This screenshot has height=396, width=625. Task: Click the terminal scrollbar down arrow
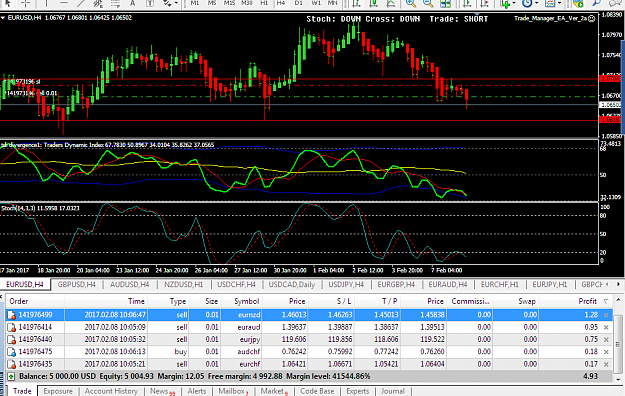pyautogui.click(x=618, y=379)
